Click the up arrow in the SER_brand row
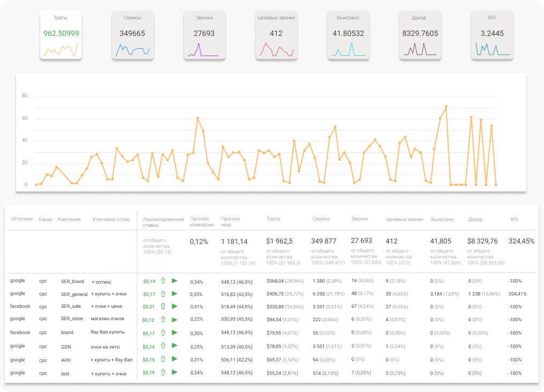 [x=163, y=281]
